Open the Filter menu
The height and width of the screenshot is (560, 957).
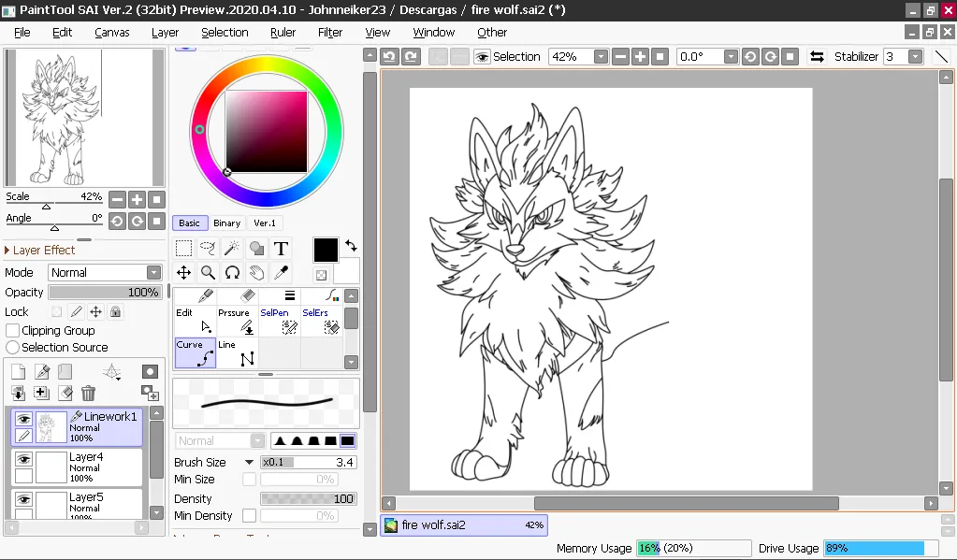[x=329, y=33]
